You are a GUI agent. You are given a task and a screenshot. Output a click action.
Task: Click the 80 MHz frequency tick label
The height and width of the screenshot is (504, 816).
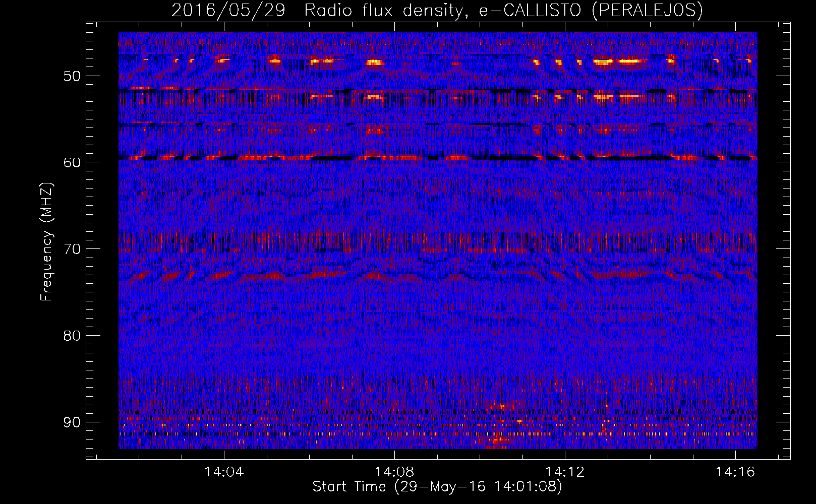[72, 336]
